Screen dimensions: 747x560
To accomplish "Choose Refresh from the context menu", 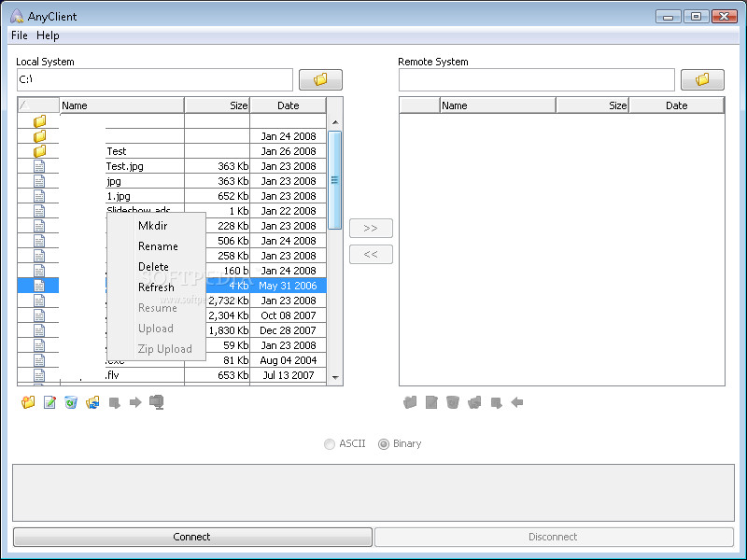I will point(156,287).
